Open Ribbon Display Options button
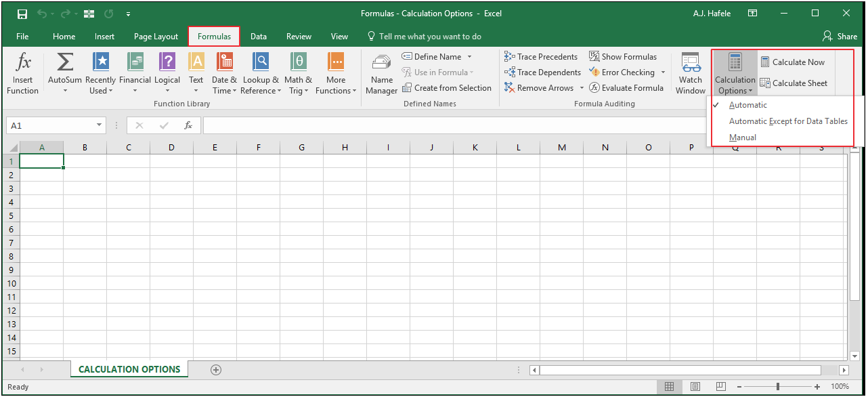 click(752, 14)
